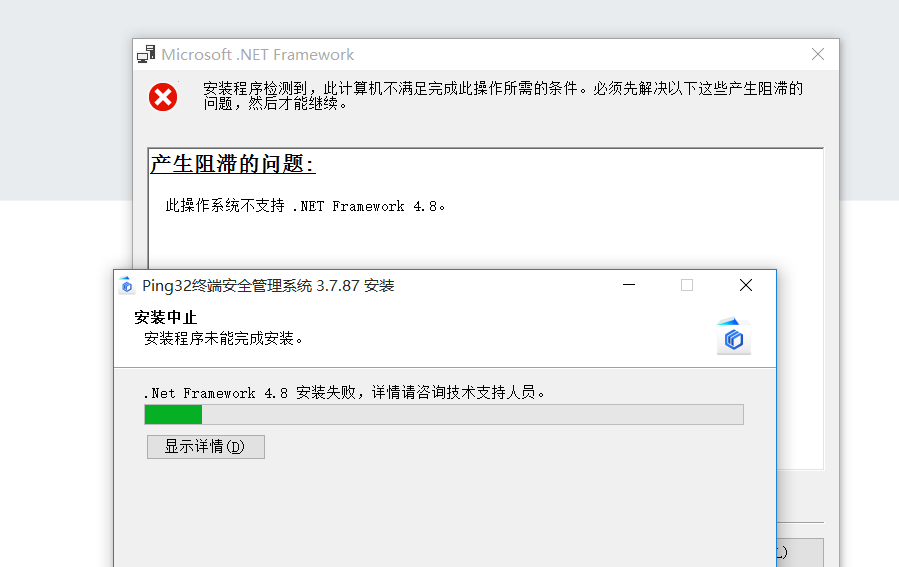Click the partly hidden button in .NET dialog

pyautogui.click(x=800, y=553)
